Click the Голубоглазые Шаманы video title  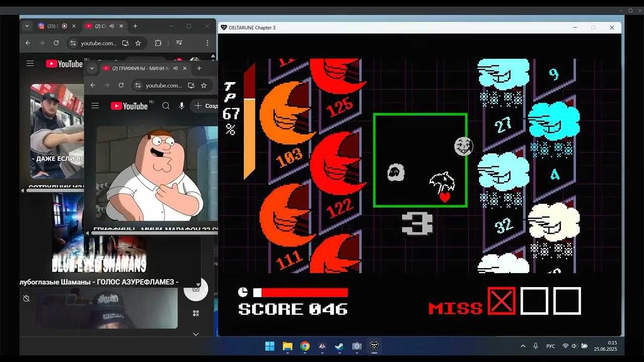[99, 282]
